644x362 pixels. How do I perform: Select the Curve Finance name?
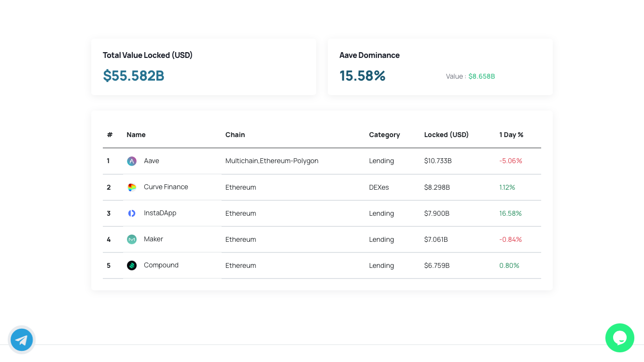[166, 187]
